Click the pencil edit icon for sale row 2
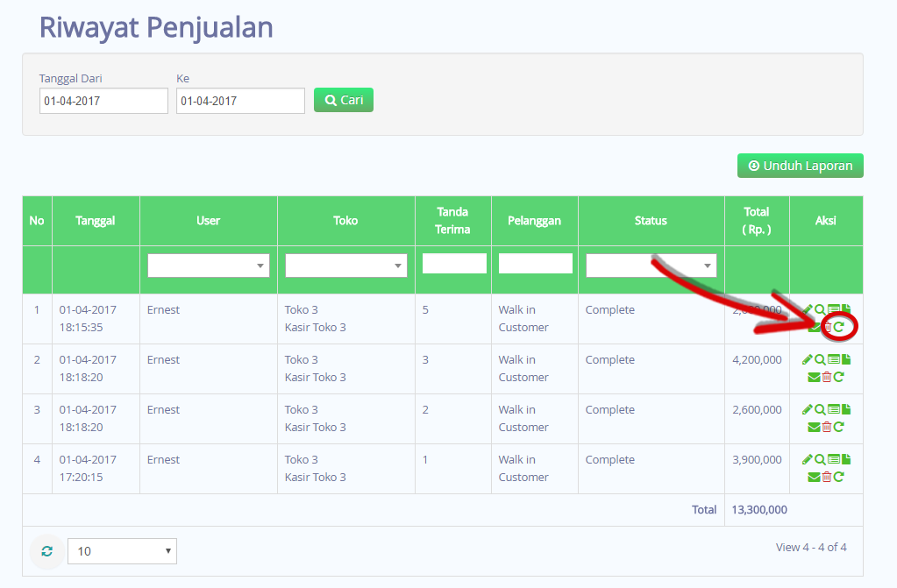 pyautogui.click(x=808, y=359)
